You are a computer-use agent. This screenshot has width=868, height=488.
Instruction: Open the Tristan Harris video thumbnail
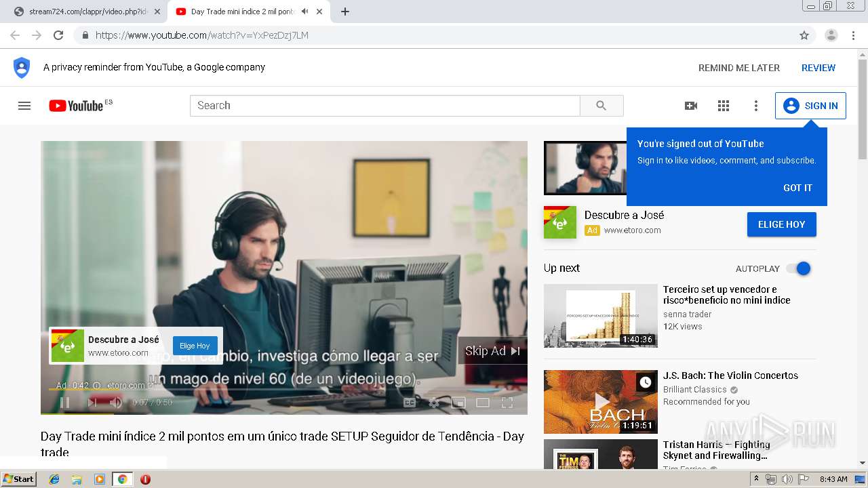[601, 454]
